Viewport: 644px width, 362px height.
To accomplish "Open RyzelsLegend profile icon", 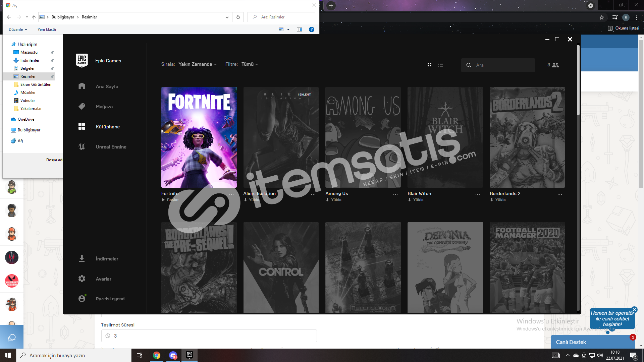I will (x=82, y=298).
